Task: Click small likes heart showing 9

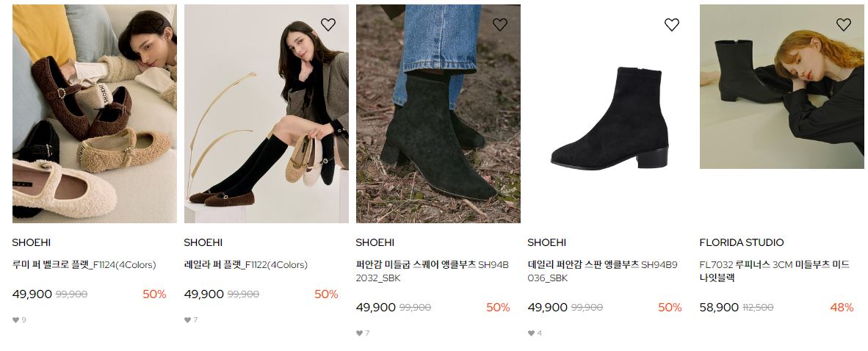Action: [x=15, y=320]
